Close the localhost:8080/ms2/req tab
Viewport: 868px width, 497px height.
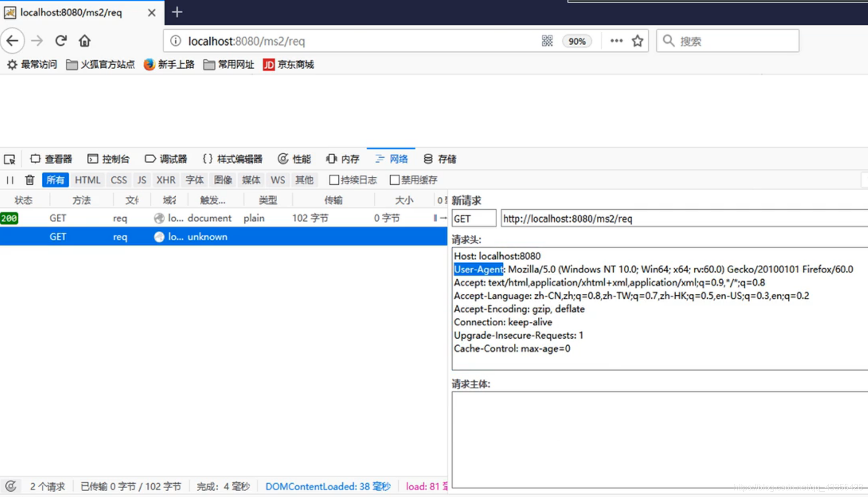pos(151,12)
